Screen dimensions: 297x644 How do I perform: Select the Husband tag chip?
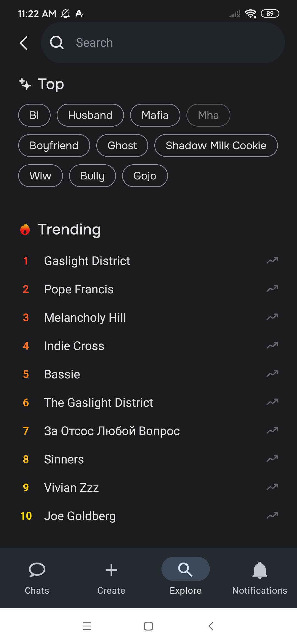tap(90, 115)
